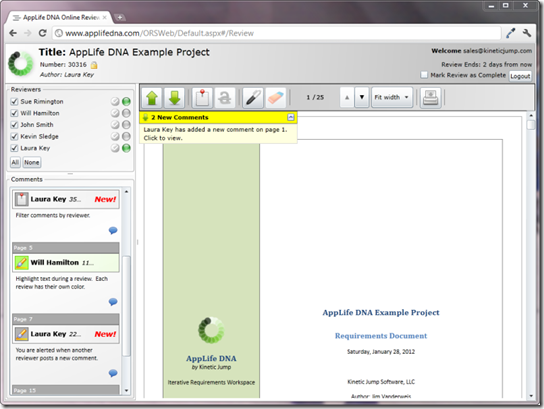Image resolution: width=544 pixels, height=409 pixels.
Task: Collapse the 2 New Comments notification
Action: (291, 117)
